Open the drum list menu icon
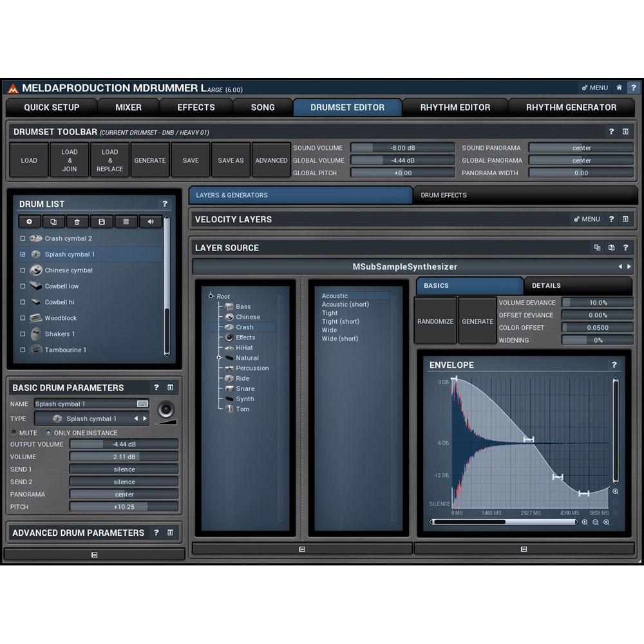This screenshot has width=644, height=644. coord(126,222)
